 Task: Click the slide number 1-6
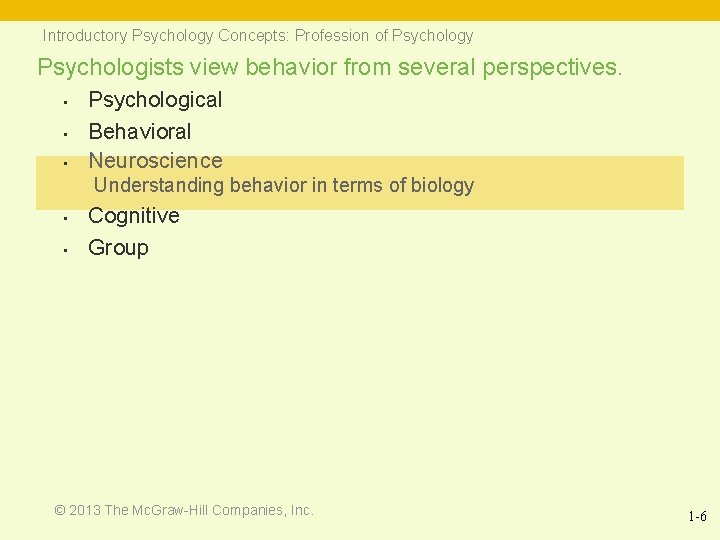click(697, 517)
